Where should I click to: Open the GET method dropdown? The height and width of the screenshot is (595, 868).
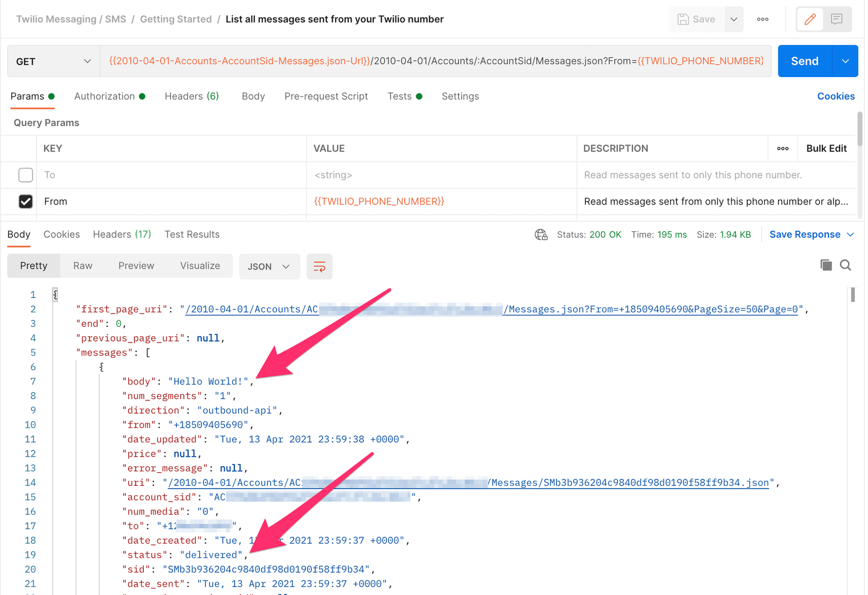53,61
